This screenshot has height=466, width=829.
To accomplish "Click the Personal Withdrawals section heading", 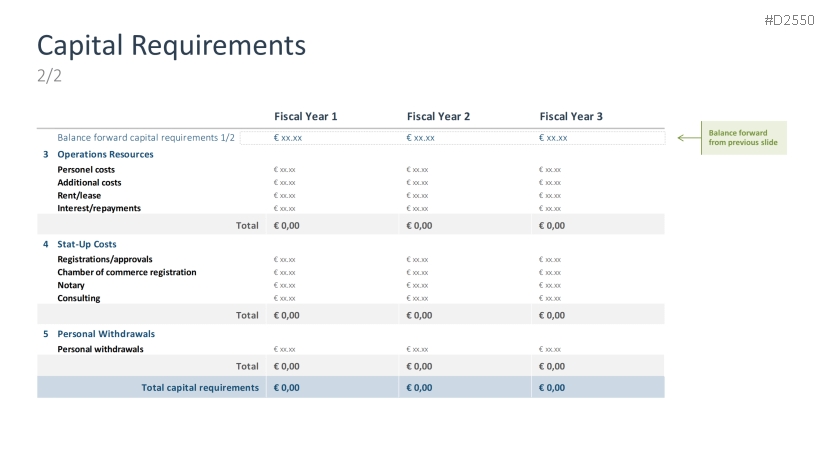I will tap(106, 334).
